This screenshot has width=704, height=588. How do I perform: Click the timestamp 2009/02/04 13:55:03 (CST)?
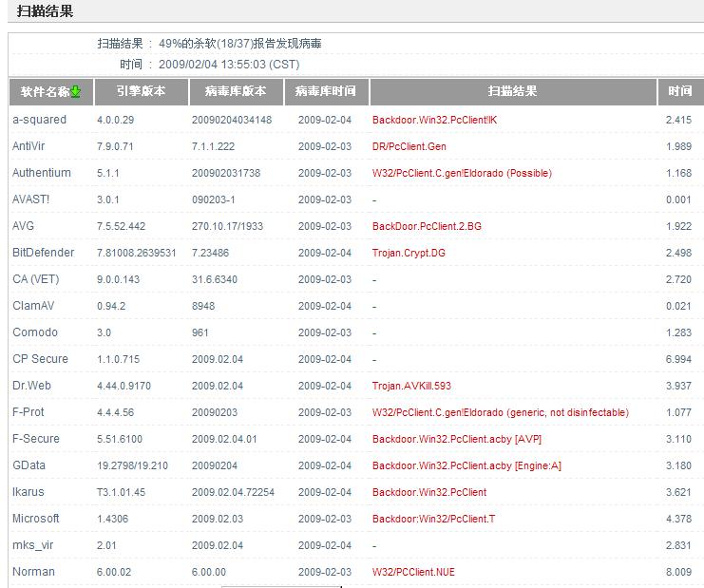tap(229, 65)
